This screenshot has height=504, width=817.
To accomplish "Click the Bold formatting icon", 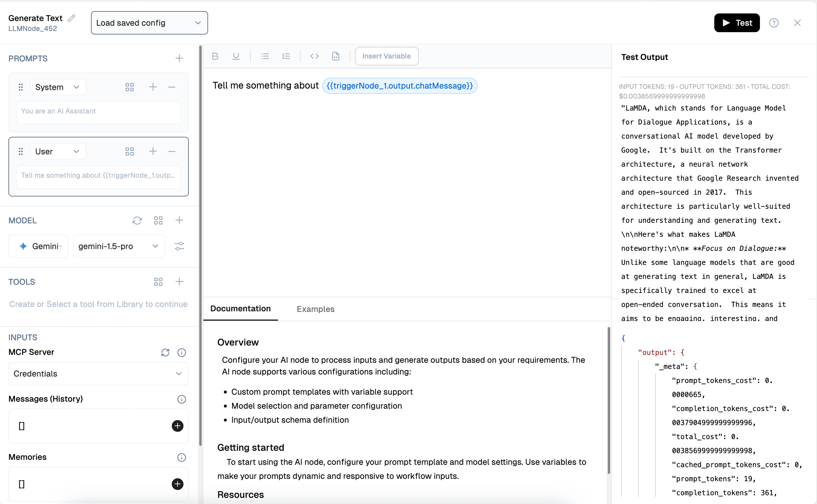I will (x=215, y=56).
